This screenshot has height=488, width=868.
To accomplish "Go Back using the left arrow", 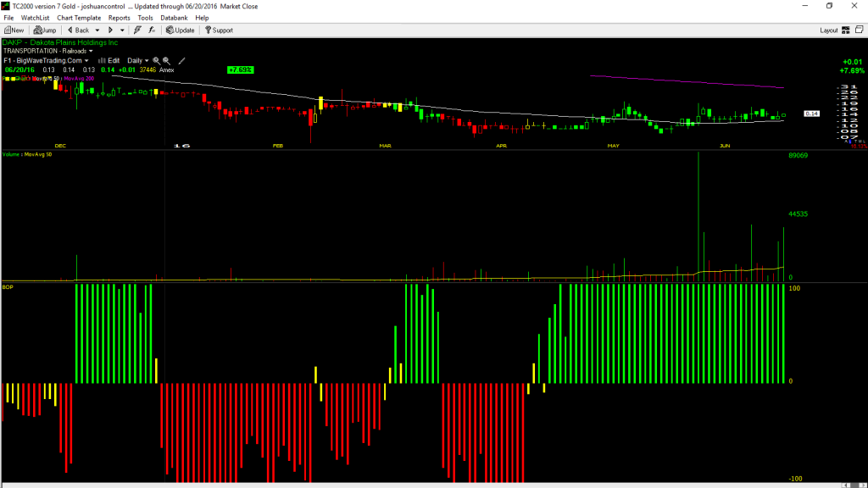I will click(79, 30).
